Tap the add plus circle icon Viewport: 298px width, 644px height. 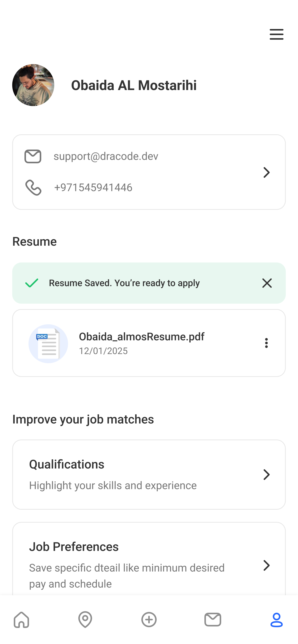point(149,620)
